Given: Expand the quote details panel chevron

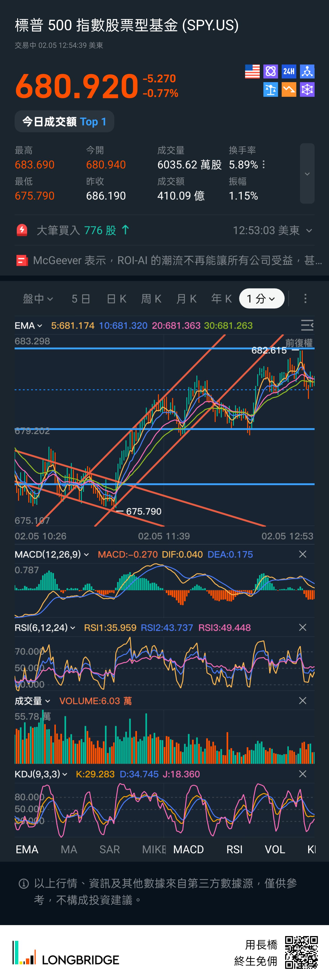Looking at the screenshot, I should point(307,173).
